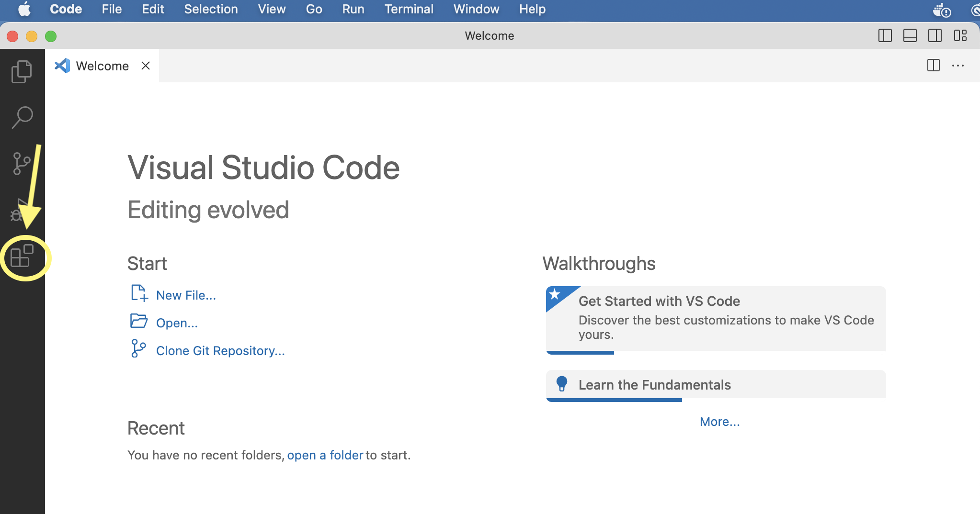
Task: Open the Explorer view in activity bar
Action: (22, 72)
